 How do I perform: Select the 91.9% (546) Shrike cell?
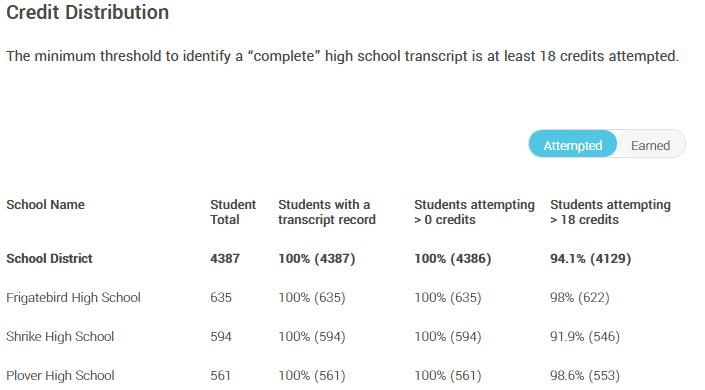[x=585, y=336]
